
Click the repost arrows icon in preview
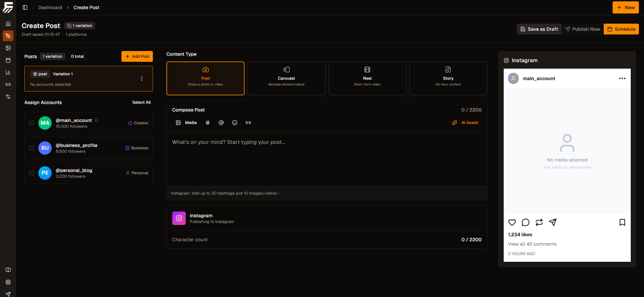[539, 222]
